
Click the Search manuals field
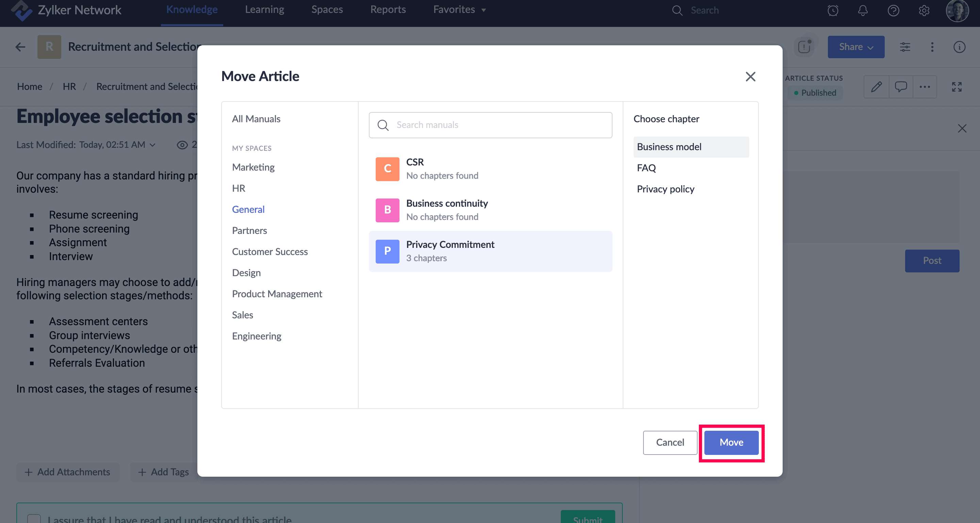point(490,125)
